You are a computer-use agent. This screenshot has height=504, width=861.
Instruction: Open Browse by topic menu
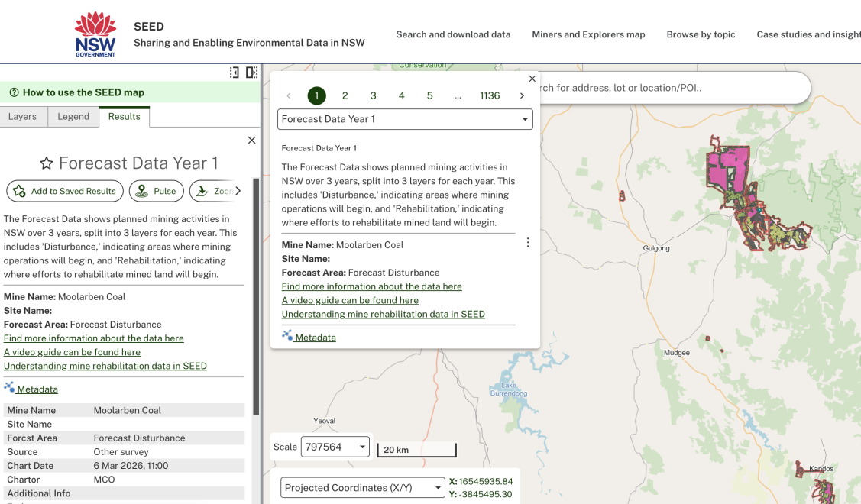click(701, 34)
